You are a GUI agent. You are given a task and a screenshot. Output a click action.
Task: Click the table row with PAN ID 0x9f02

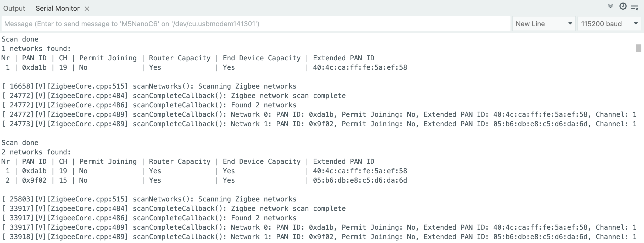click(x=204, y=180)
